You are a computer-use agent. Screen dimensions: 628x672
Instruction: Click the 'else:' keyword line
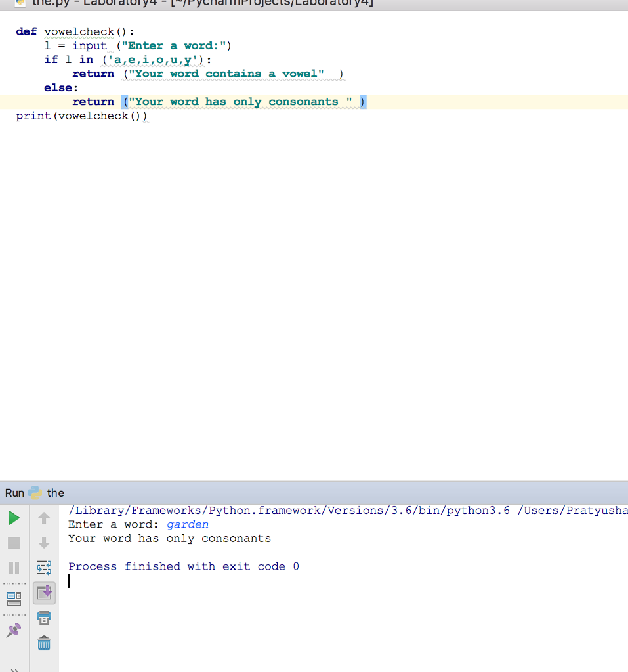point(61,88)
